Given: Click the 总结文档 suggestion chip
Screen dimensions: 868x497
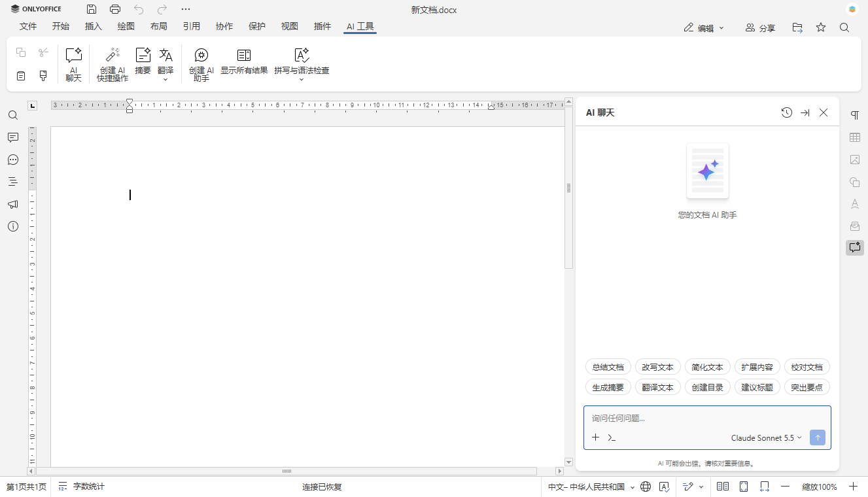Looking at the screenshot, I should click(x=608, y=367).
